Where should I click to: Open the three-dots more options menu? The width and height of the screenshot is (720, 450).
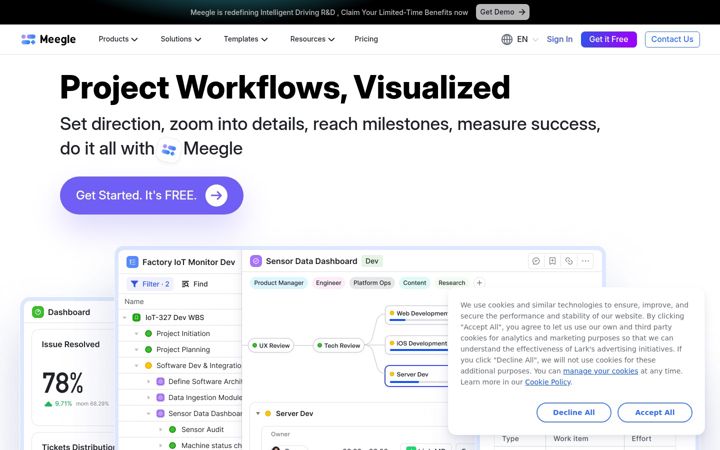tap(585, 261)
